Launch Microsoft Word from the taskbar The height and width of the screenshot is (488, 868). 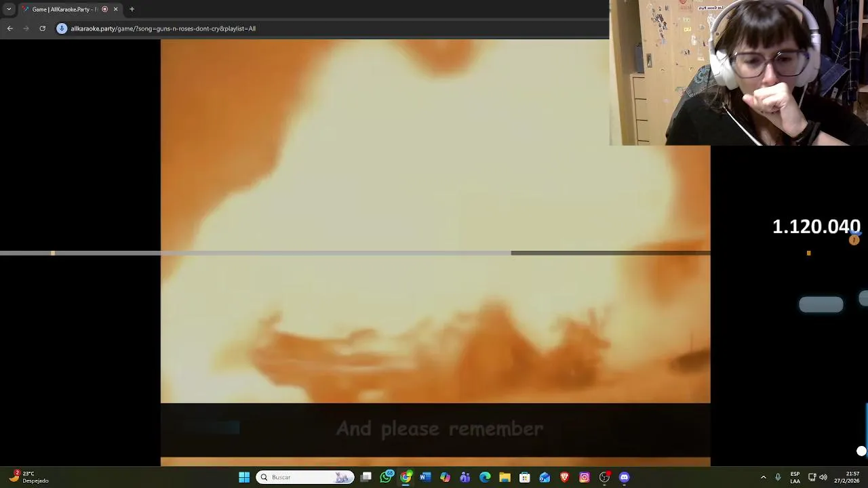(x=425, y=477)
